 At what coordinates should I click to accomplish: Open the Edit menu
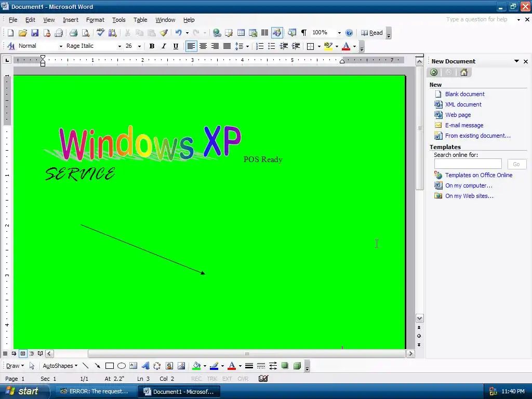coord(30,20)
